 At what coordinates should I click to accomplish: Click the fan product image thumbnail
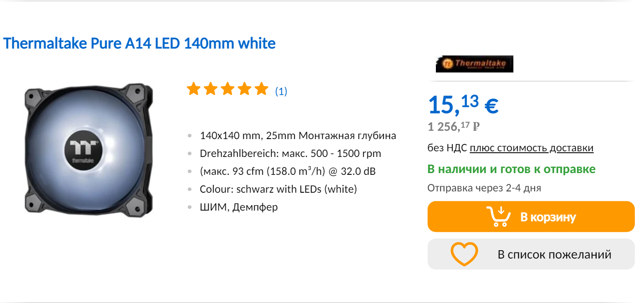tap(89, 149)
